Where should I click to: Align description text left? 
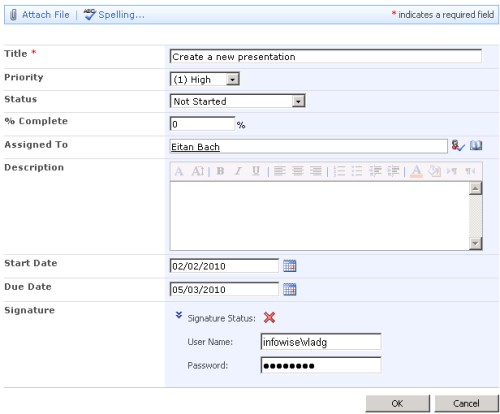point(280,171)
